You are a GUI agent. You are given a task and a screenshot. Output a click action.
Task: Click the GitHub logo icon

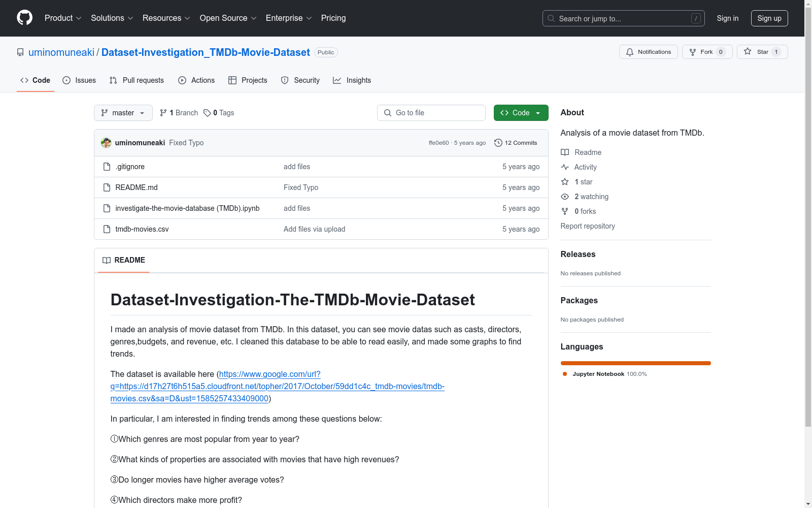[x=24, y=18]
